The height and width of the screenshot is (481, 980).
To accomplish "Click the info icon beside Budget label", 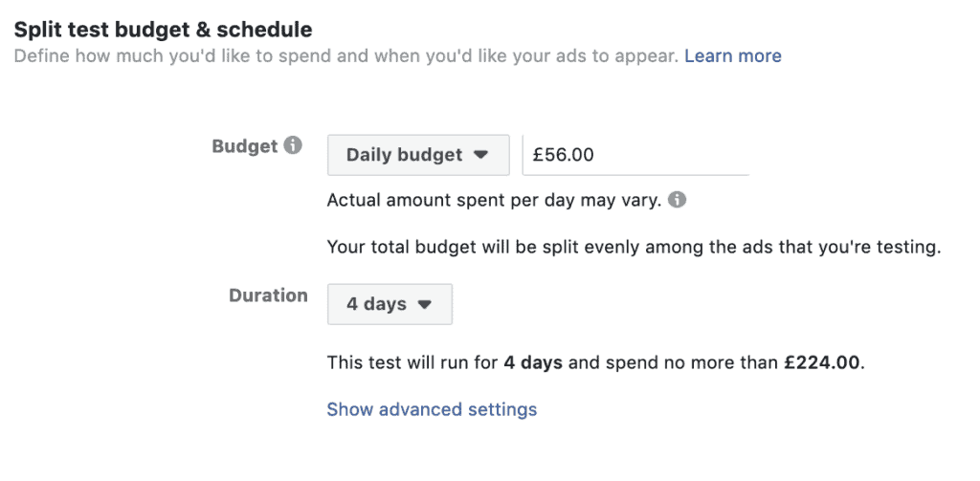I will tap(293, 146).
